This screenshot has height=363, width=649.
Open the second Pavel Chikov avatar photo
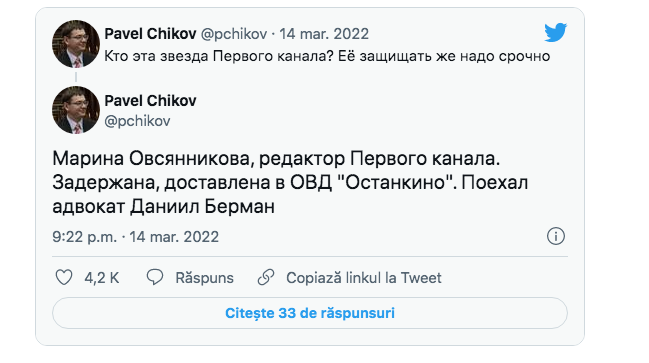tap(76, 110)
